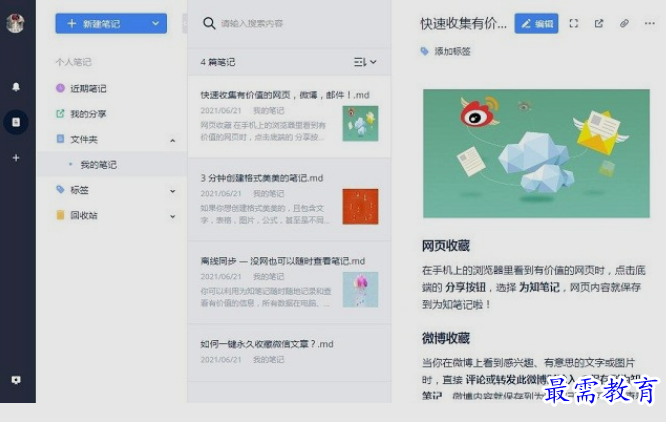
Task: Click the blue 标签 tag icon
Action: [60, 189]
